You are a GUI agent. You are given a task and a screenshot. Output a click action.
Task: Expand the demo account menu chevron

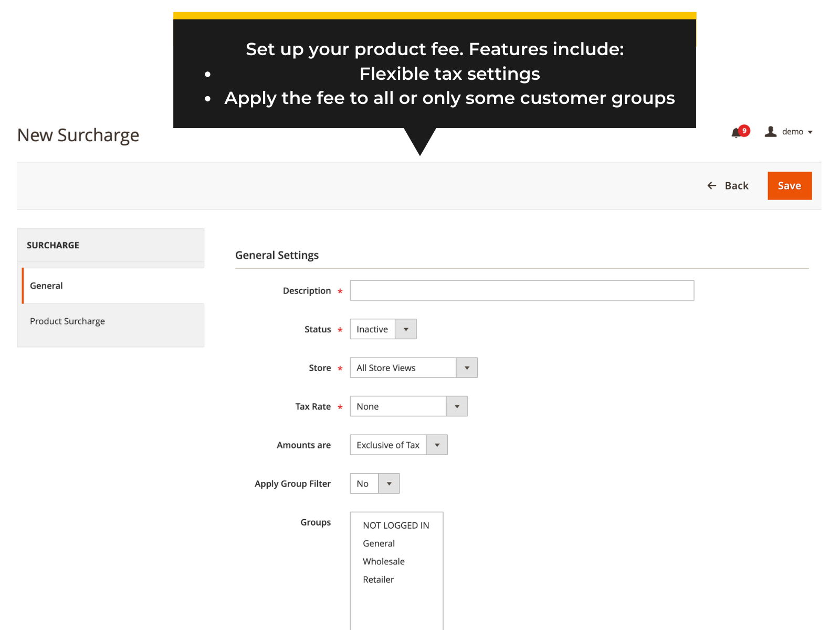tap(810, 132)
